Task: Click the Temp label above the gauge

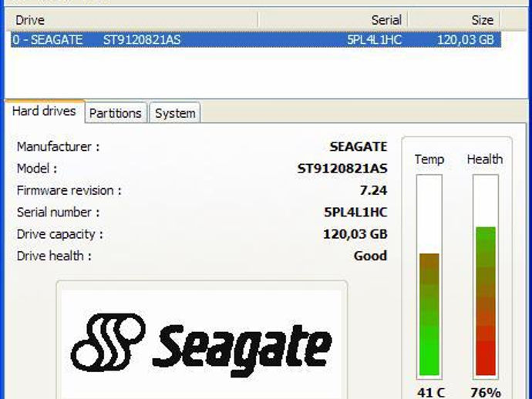Action: tap(429, 159)
